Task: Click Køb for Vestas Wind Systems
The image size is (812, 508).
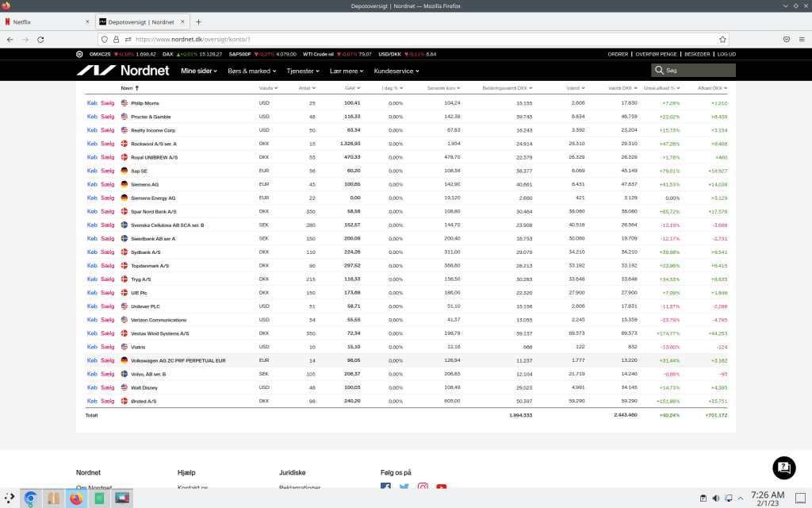Action: (x=92, y=333)
